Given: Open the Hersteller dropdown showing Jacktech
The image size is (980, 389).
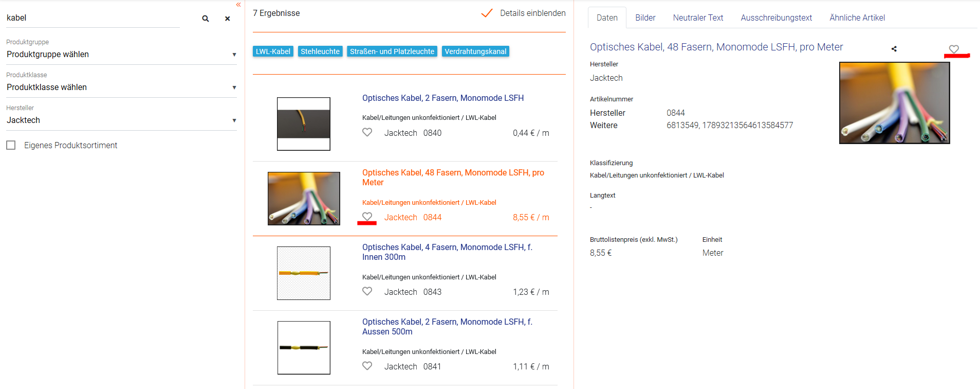Looking at the screenshot, I should click(x=121, y=120).
